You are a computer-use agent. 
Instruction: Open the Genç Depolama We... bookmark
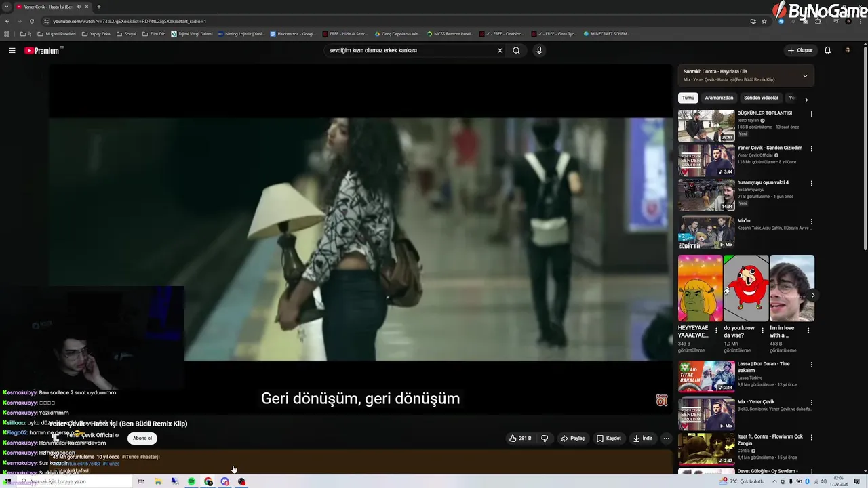pyautogui.click(x=397, y=33)
